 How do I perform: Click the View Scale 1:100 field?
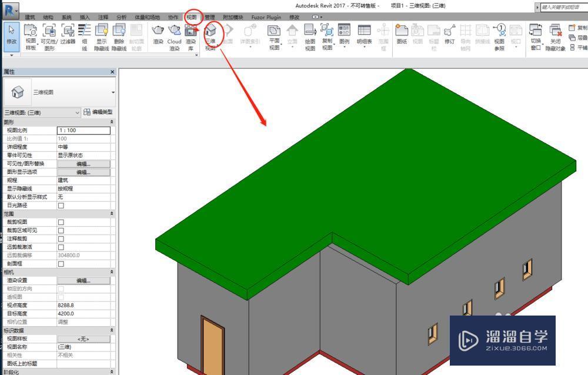click(x=83, y=130)
